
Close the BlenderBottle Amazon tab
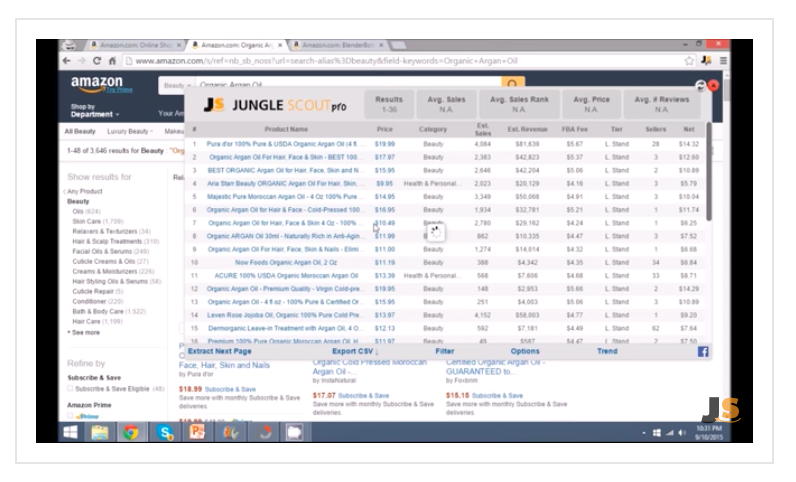tap(381, 45)
